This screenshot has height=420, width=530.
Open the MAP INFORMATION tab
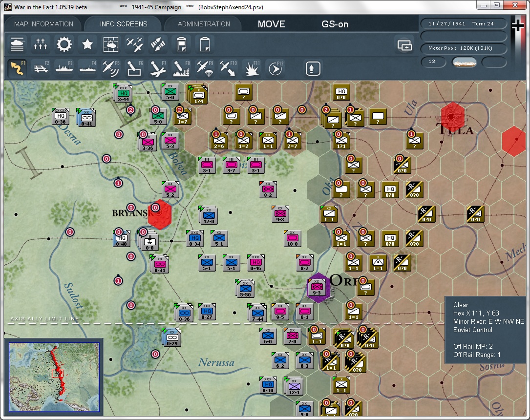43,24
